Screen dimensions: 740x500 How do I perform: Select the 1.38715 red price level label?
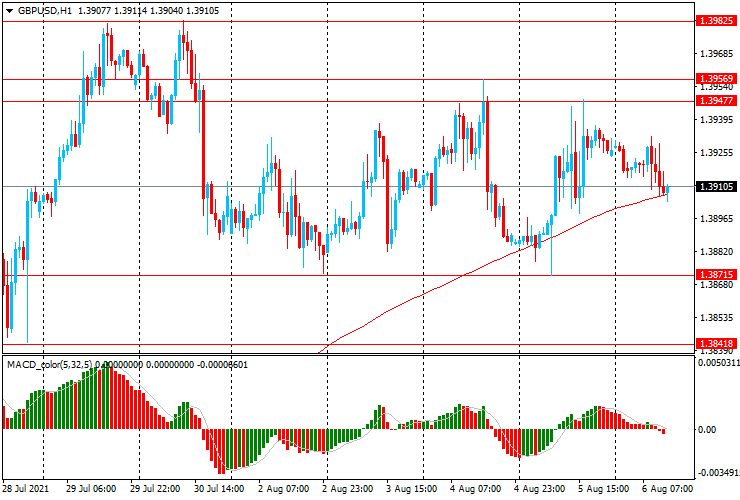coord(716,275)
